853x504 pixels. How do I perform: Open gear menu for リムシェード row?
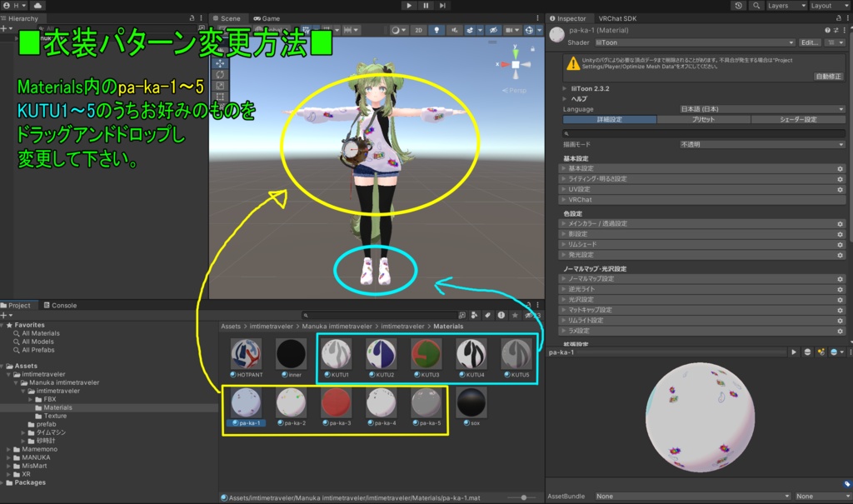pyautogui.click(x=840, y=244)
